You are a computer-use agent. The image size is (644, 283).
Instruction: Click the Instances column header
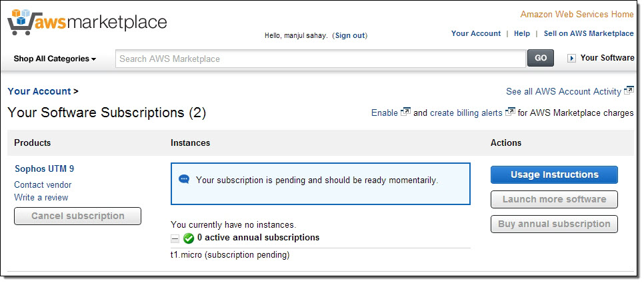coord(190,142)
